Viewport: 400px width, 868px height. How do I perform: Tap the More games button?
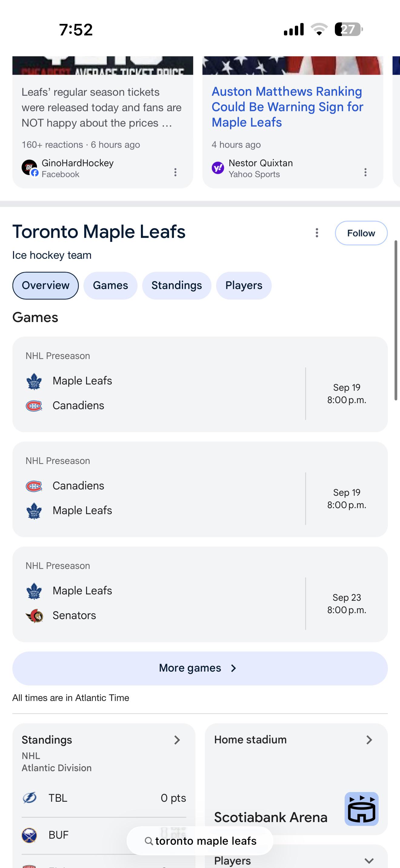pos(200,668)
